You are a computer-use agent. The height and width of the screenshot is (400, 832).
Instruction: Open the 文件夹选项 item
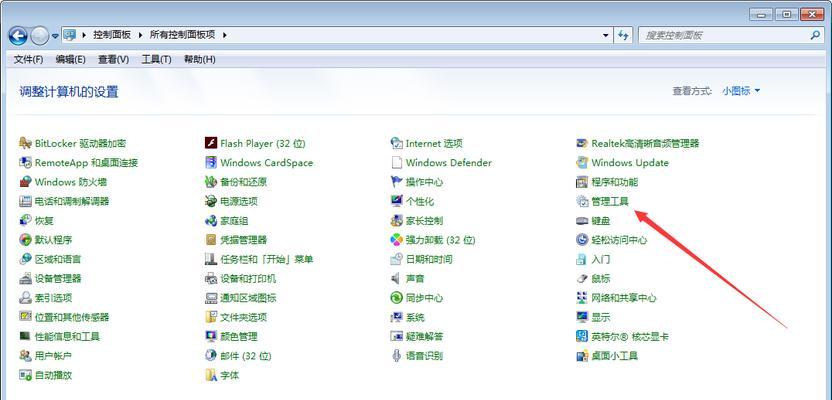click(x=236, y=317)
